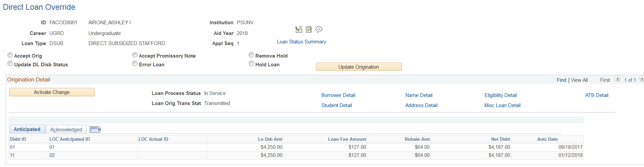Image resolution: width=644 pixels, height=167 pixels.
Task: Select the Remove Hold radio button
Action: click(x=251, y=55)
